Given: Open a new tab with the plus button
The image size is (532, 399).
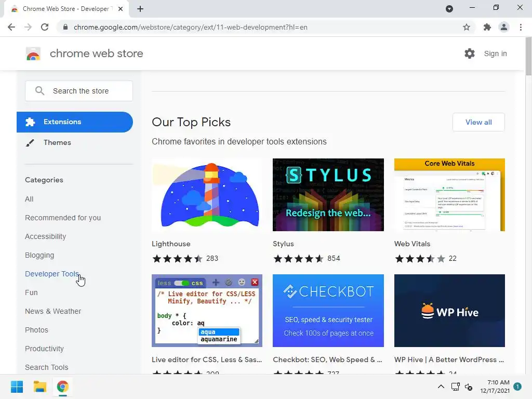Looking at the screenshot, I should click(140, 9).
